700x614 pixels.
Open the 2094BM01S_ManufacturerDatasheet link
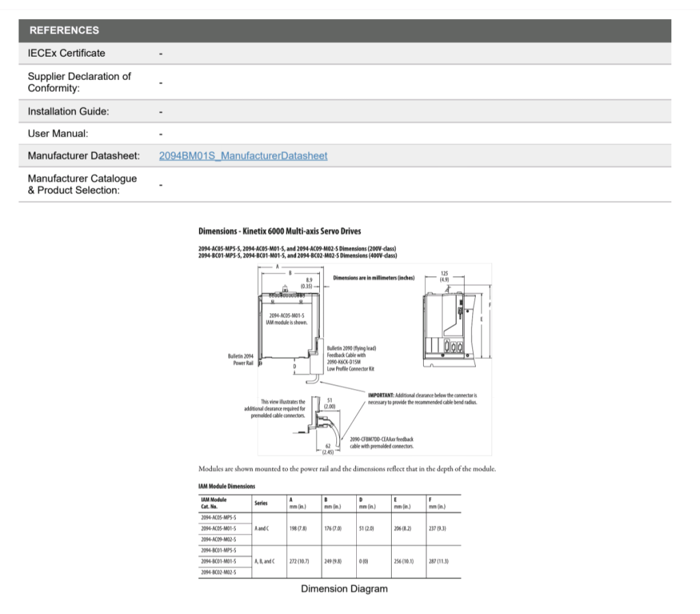tap(243, 156)
